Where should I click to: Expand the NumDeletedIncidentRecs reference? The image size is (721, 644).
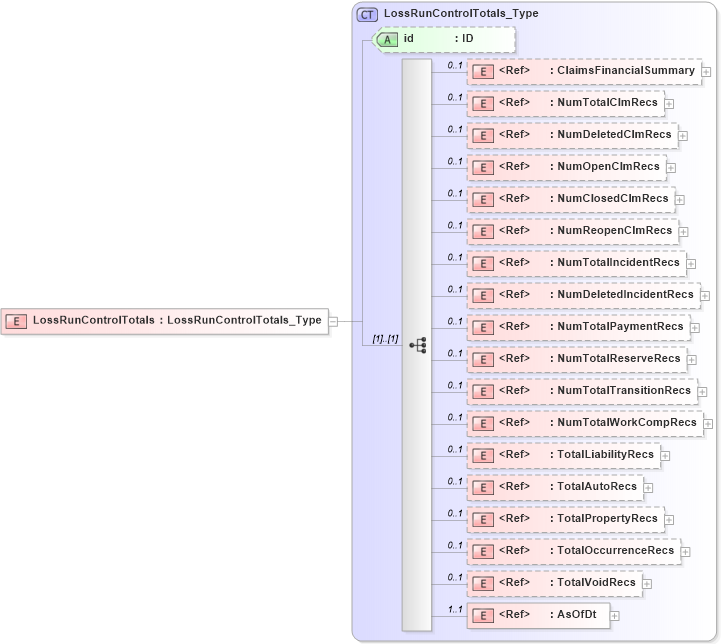[704, 296]
